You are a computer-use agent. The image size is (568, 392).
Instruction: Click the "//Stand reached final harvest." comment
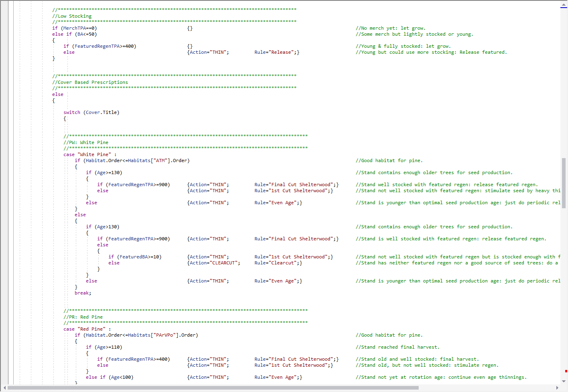[x=398, y=347]
